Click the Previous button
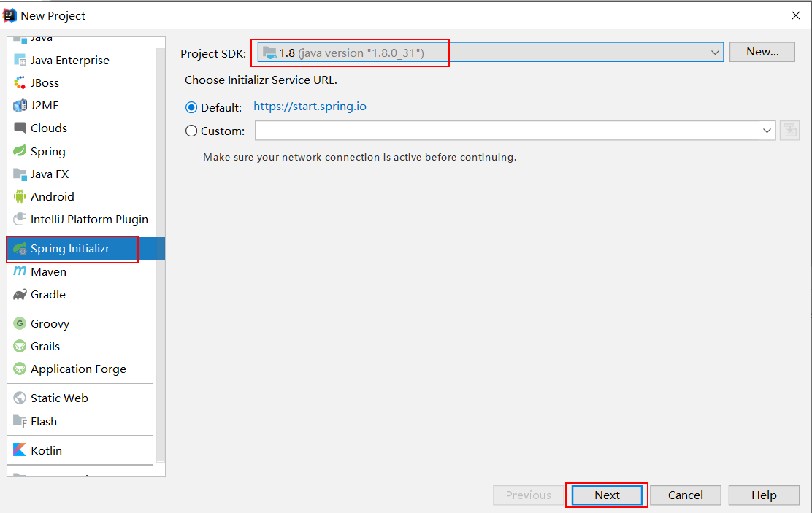The width and height of the screenshot is (812, 513). (x=528, y=495)
